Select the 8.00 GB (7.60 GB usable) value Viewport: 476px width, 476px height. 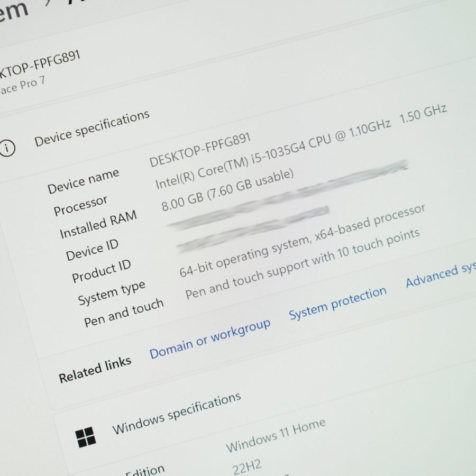[x=227, y=190]
